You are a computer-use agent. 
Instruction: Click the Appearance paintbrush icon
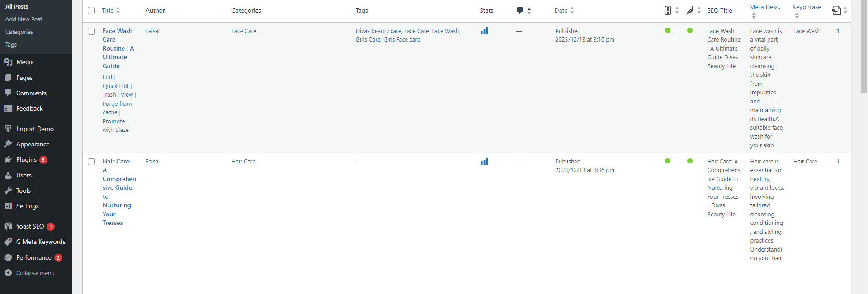coord(8,144)
